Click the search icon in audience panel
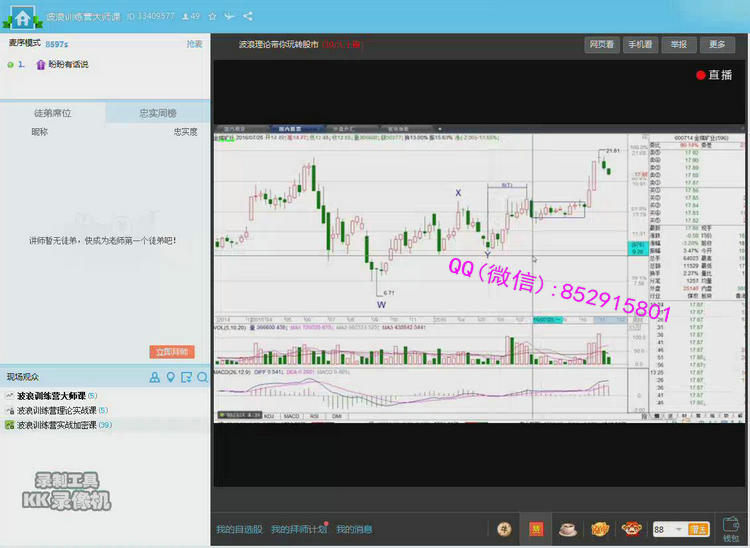The width and height of the screenshot is (750, 548). (x=202, y=377)
